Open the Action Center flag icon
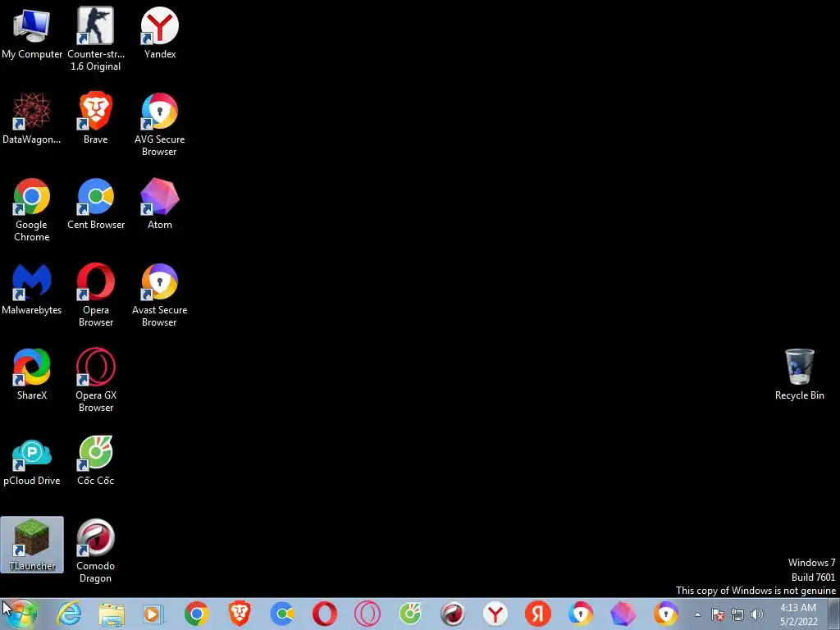Image resolution: width=840 pixels, height=630 pixels. (718, 614)
